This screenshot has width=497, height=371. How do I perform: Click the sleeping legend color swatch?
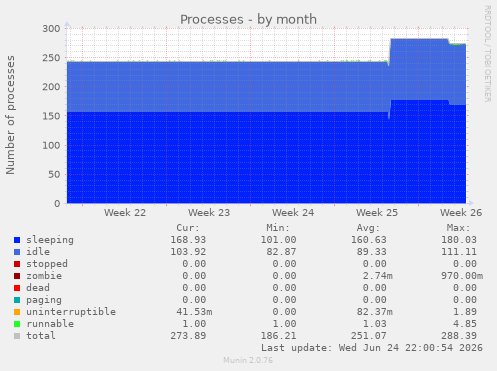click(x=17, y=240)
